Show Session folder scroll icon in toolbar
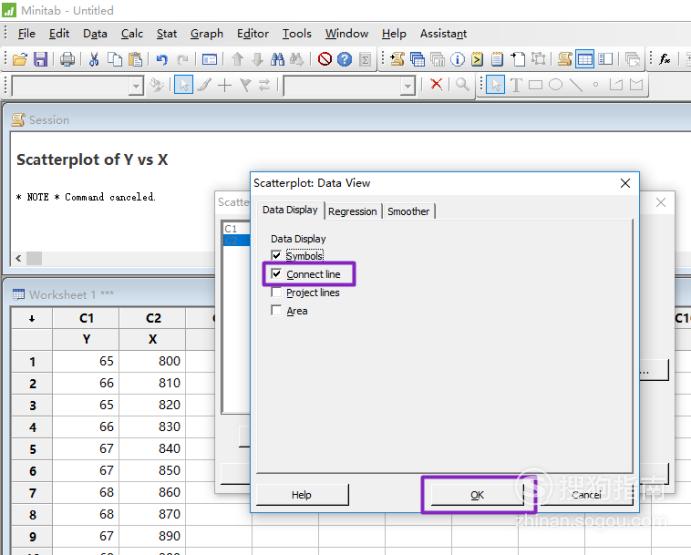 397,59
